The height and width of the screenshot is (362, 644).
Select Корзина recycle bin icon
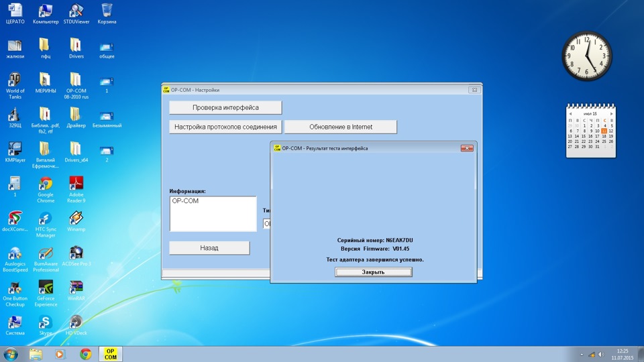[107, 13]
